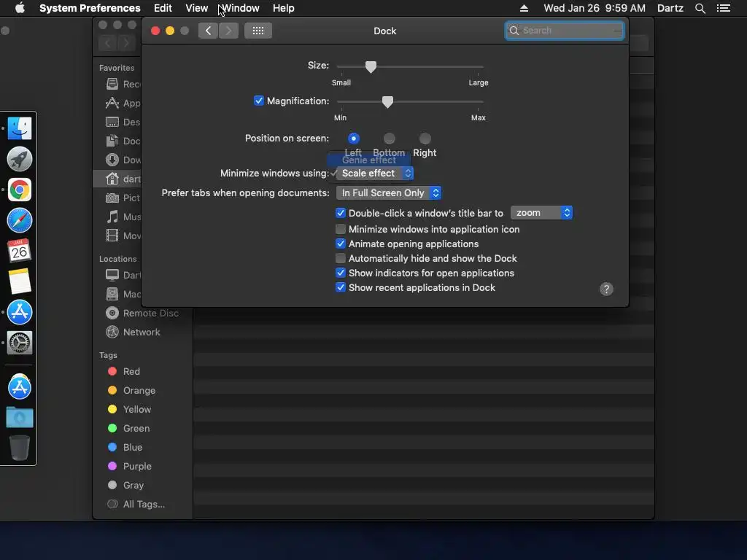This screenshot has height=560, width=747.
Task: Enable Minimize windows into application icon
Action: (340, 229)
